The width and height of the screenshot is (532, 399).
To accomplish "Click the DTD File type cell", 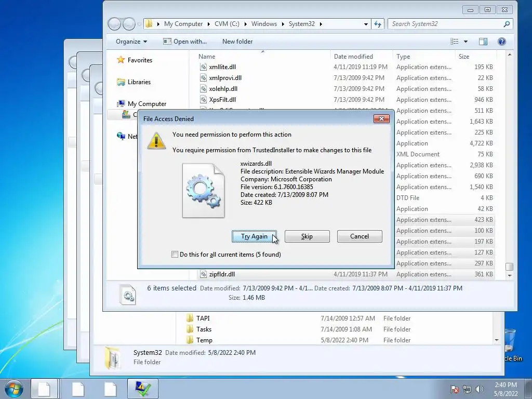I will tap(408, 198).
